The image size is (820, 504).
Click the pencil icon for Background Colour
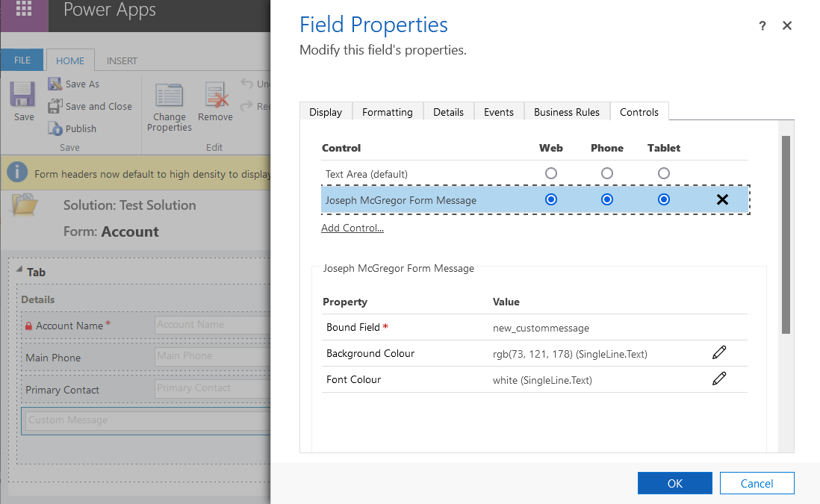pos(719,353)
